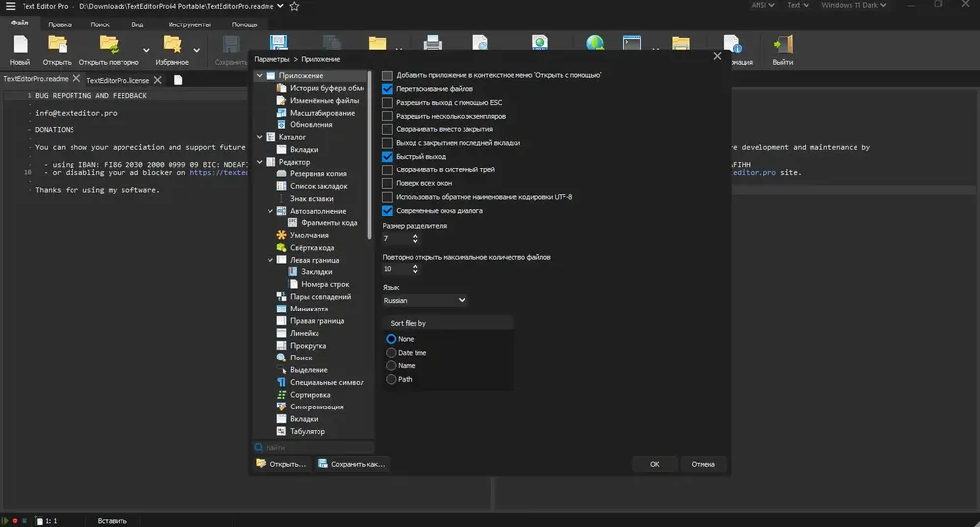Select Обновления tree item

[x=305, y=124]
